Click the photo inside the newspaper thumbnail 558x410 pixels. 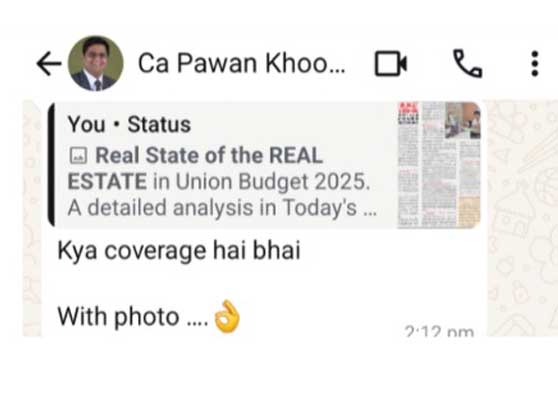click(x=463, y=120)
